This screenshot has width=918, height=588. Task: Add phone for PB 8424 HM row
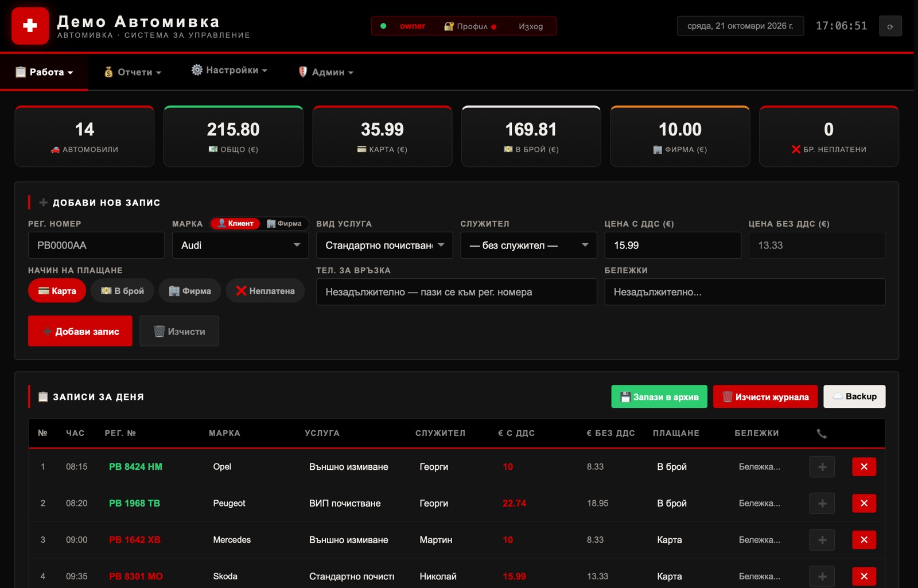pos(822,467)
